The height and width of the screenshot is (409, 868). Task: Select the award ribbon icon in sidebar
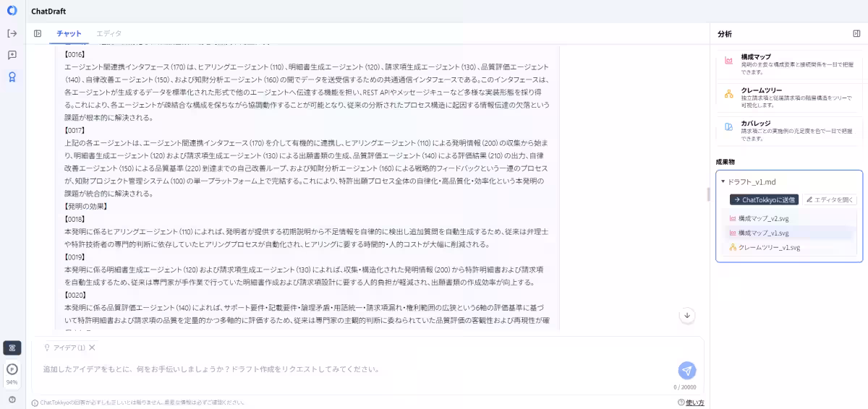12,77
